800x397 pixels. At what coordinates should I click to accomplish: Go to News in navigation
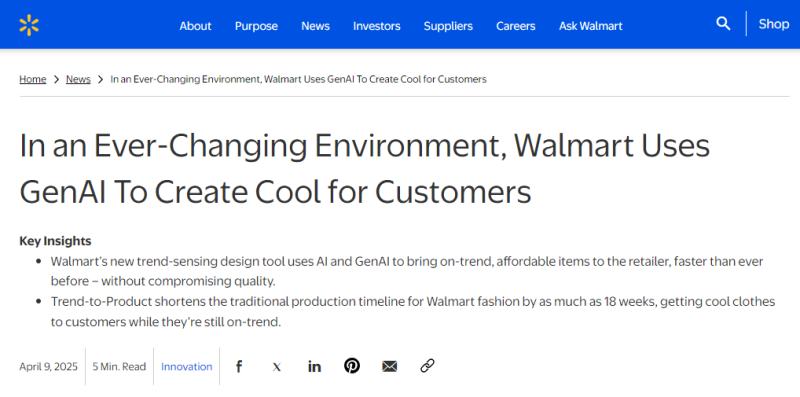click(x=315, y=26)
